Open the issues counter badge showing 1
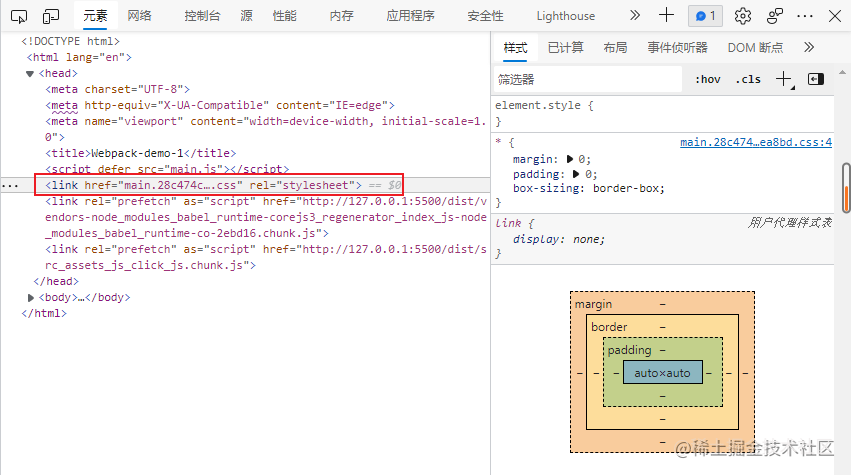 (x=705, y=16)
